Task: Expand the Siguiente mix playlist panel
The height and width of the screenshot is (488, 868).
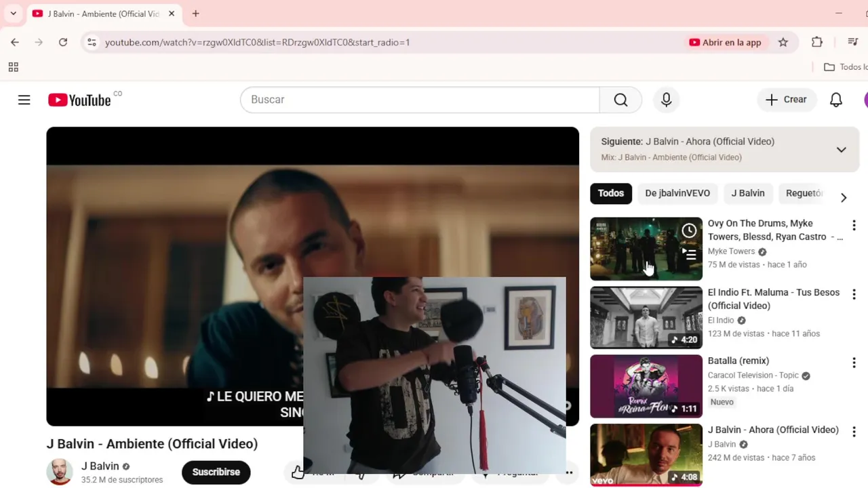Action: (841, 150)
